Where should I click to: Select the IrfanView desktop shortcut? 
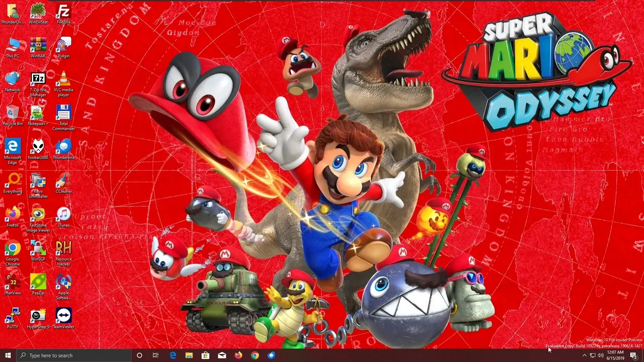coord(13,285)
